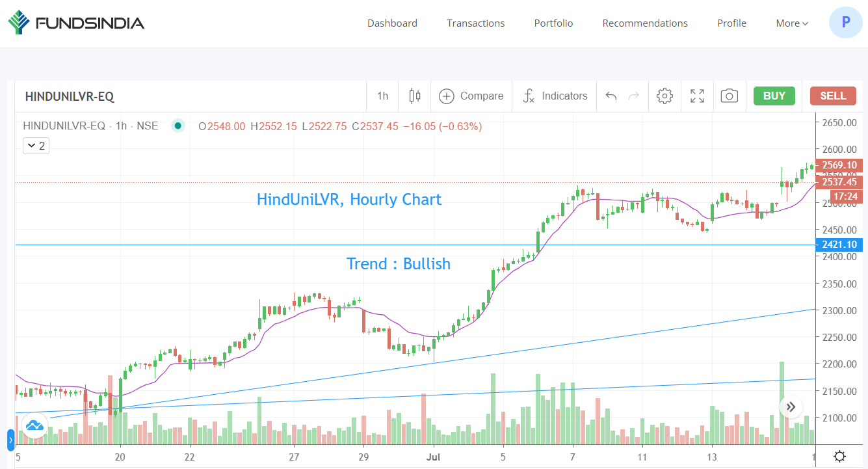The width and height of the screenshot is (868, 469).
Task: Click the 13 date axis label
Action: pyautogui.click(x=713, y=457)
